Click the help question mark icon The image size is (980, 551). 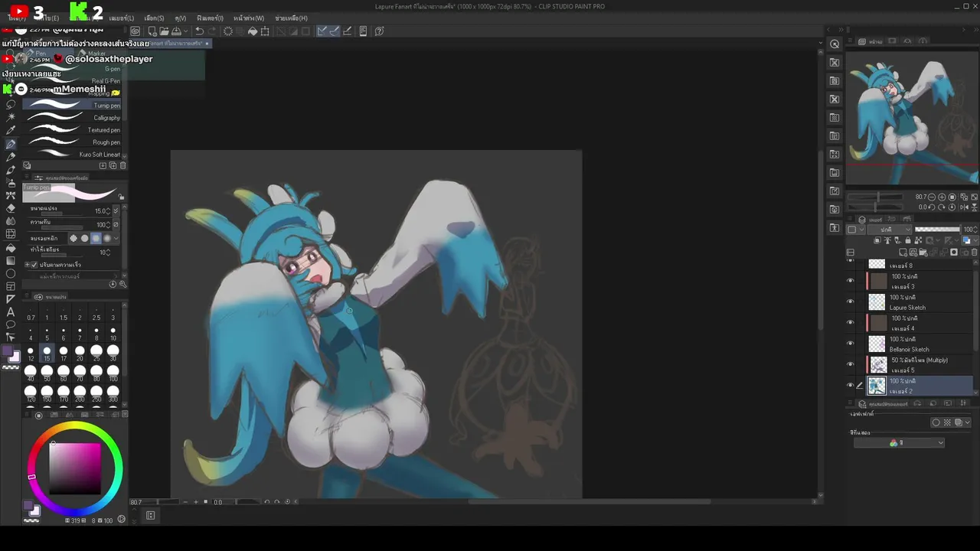[379, 31]
